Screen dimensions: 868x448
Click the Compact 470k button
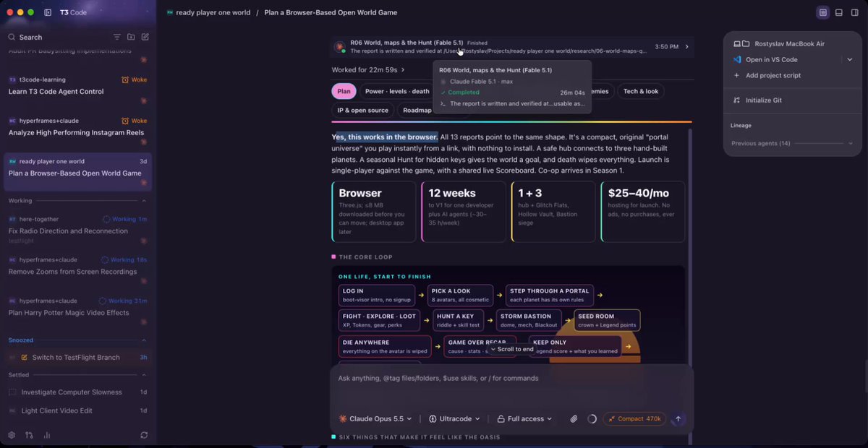click(x=634, y=418)
